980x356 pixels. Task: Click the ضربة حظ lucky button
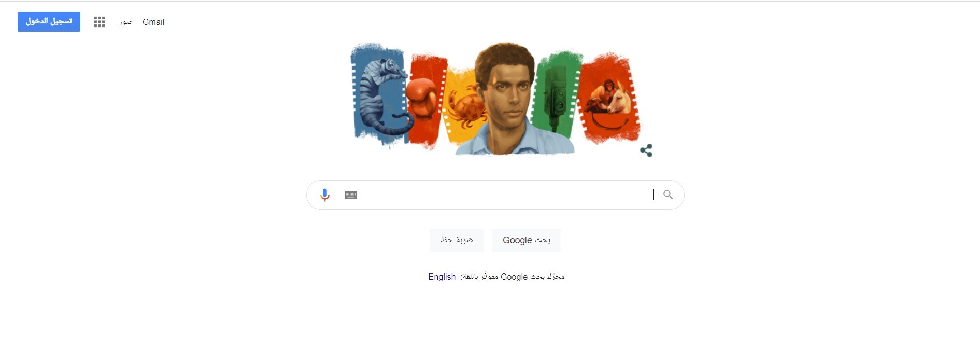[457, 240]
